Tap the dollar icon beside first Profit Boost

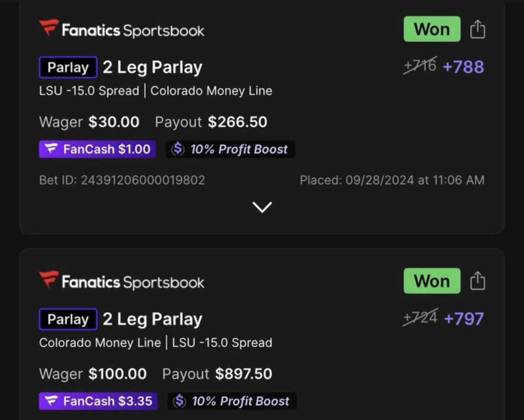178,149
